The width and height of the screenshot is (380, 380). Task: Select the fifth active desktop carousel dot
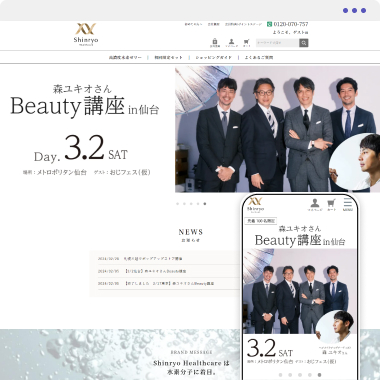tap(205, 204)
